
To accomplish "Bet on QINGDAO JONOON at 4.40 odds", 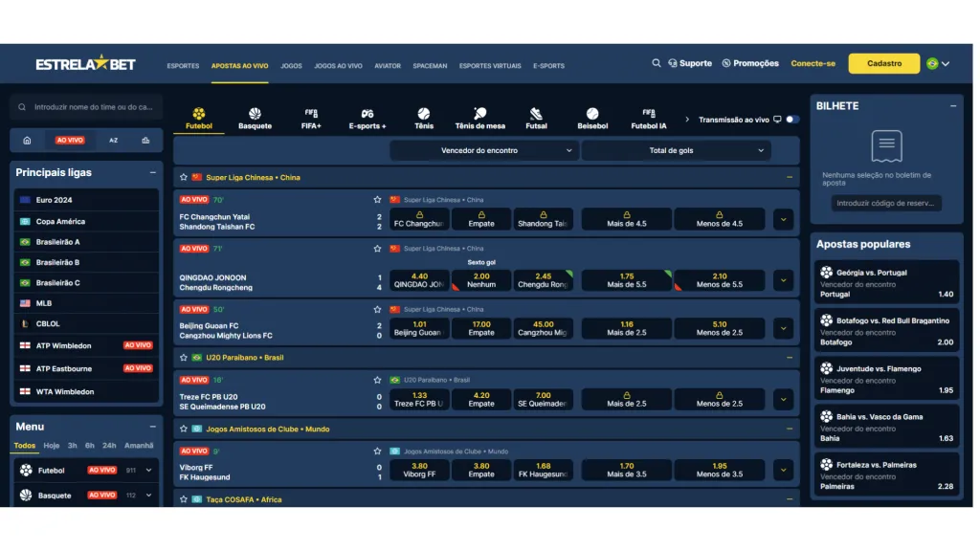I will [419, 280].
